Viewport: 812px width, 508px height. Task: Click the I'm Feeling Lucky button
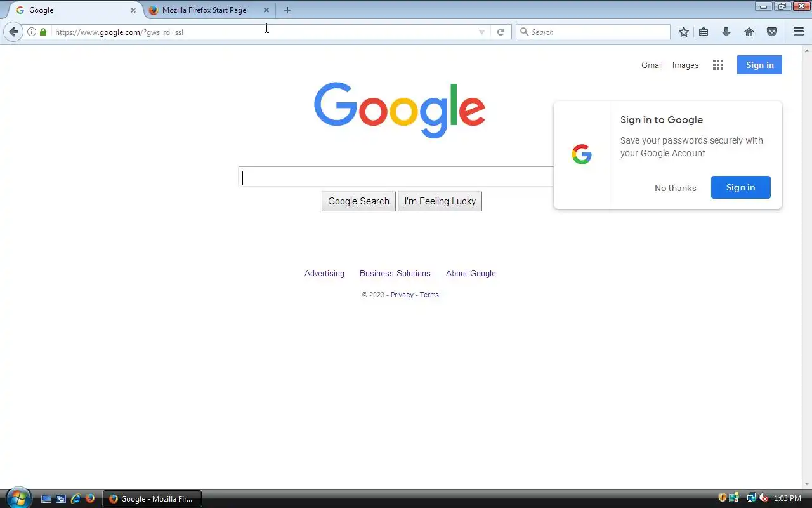click(440, 201)
